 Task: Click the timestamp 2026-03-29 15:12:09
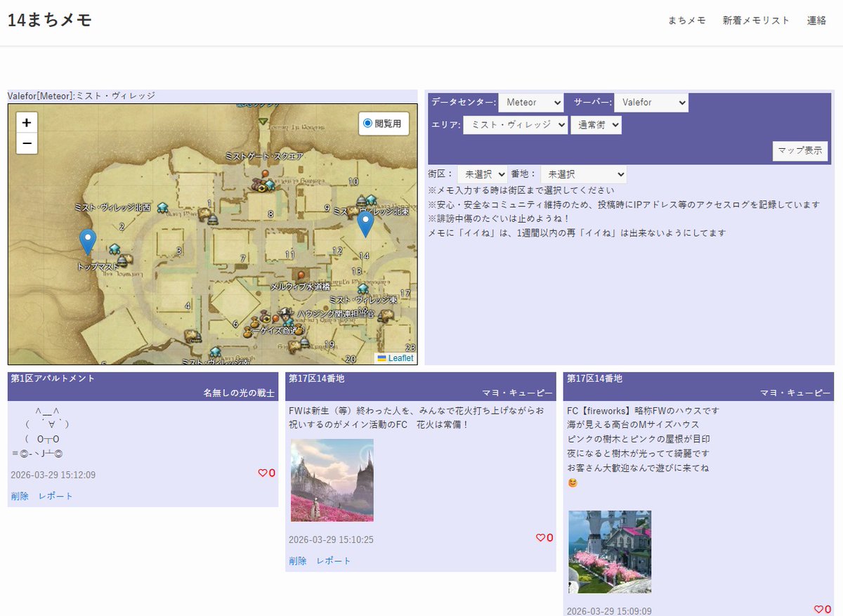(x=53, y=475)
